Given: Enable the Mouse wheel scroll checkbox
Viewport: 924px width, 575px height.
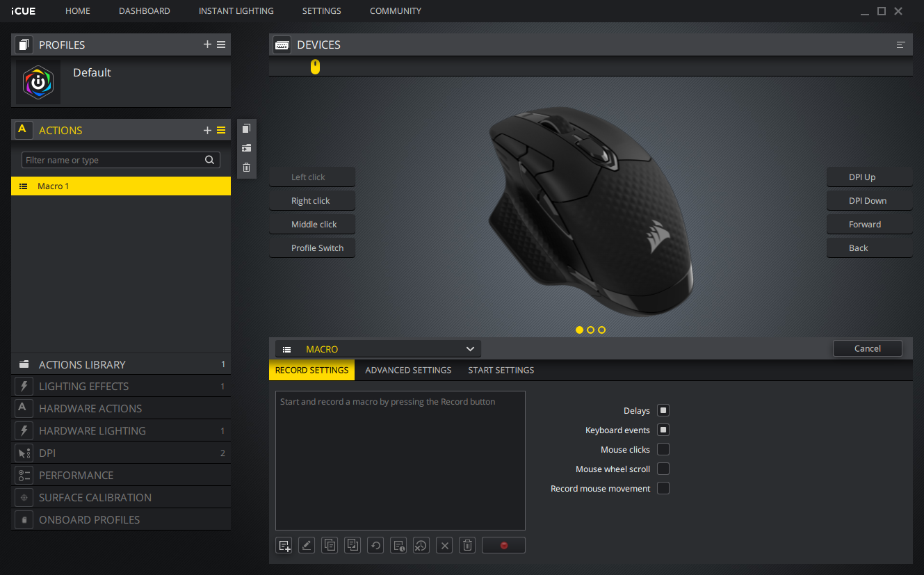Looking at the screenshot, I should pyautogui.click(x=663, y=469).
